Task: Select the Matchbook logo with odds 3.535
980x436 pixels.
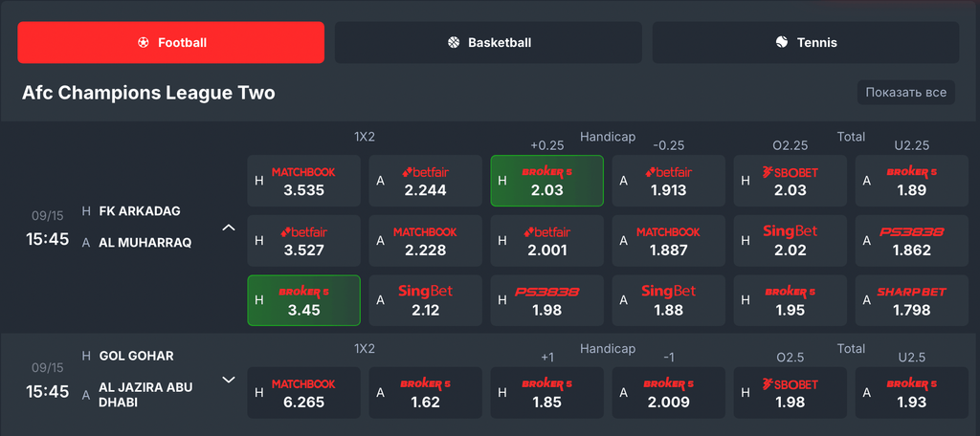Action: [303, 172]
